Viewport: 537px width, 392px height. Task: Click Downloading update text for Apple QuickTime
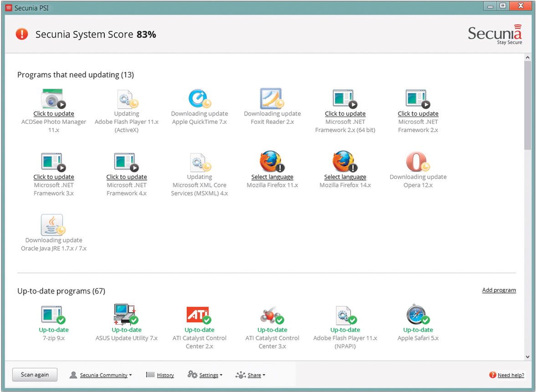click(x=199, y=114)
